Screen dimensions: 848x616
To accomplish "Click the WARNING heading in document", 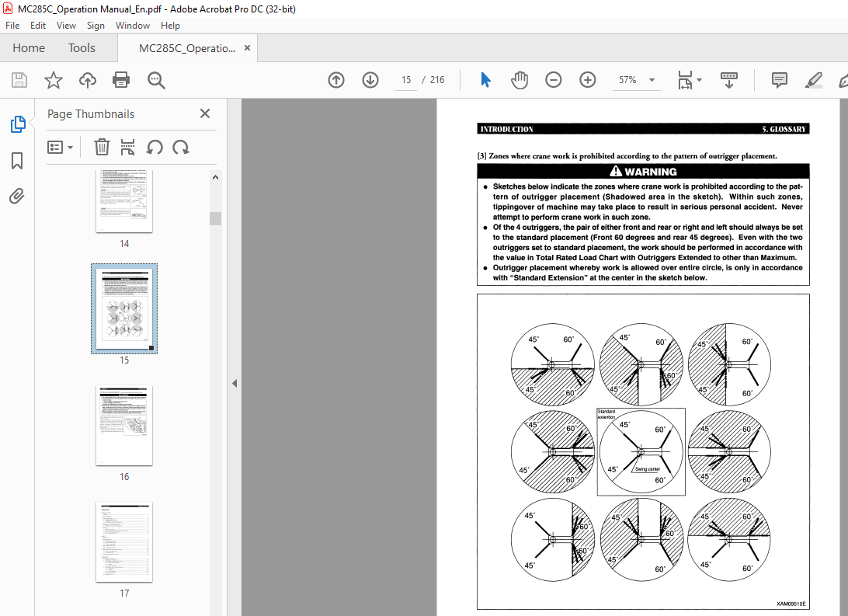I will click(643, 172).
